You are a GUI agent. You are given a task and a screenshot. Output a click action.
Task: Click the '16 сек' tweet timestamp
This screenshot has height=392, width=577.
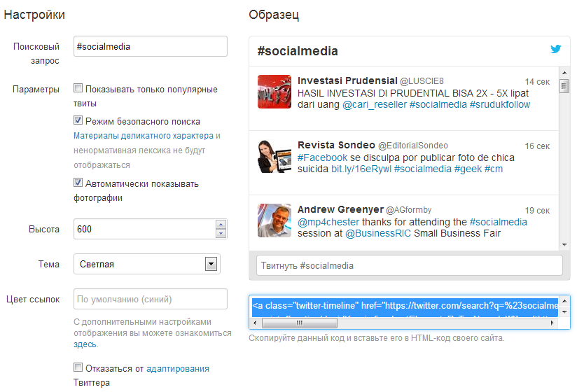pyautogui.click(x=537, y=146)
